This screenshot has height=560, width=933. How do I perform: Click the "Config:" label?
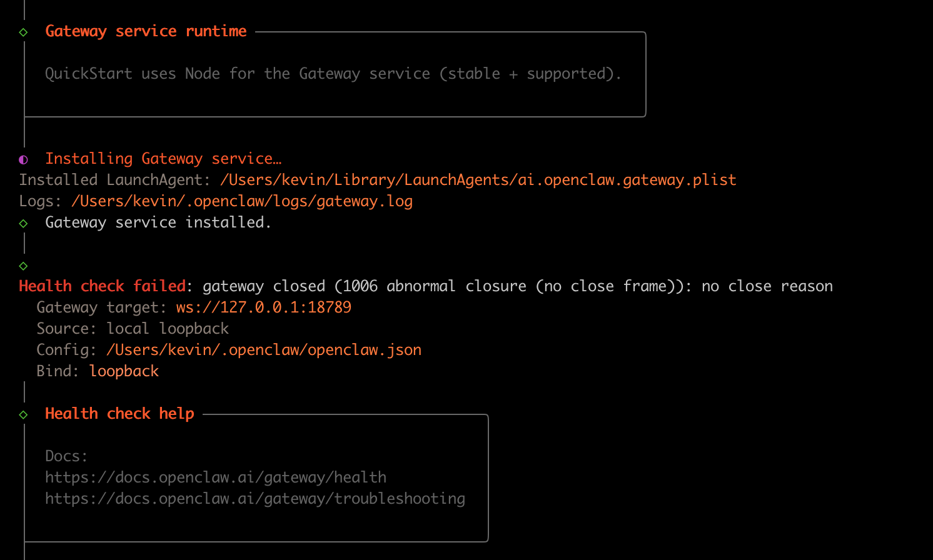point(67,350)
